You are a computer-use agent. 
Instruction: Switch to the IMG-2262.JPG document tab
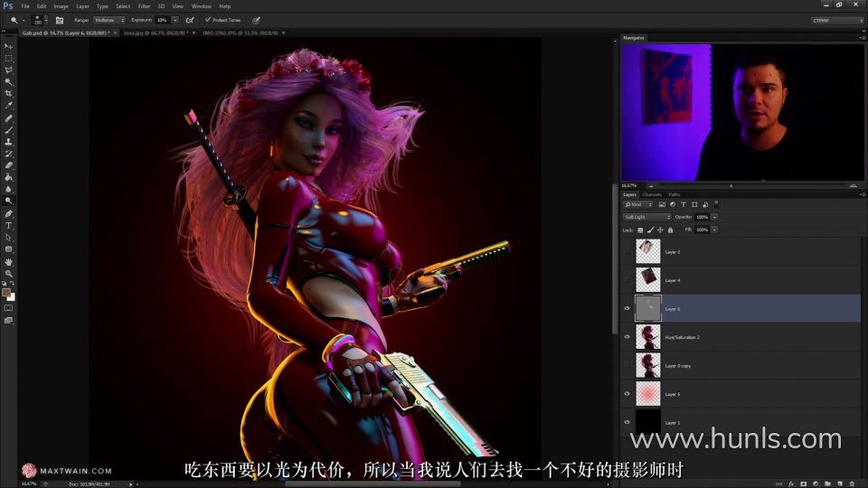click(241, 33)
